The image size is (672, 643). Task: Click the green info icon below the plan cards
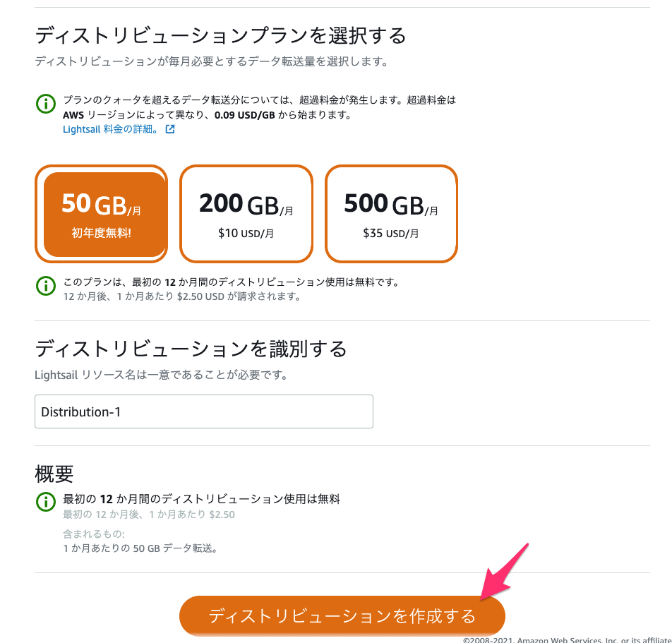pyautogui.click(x=45, y=286)
